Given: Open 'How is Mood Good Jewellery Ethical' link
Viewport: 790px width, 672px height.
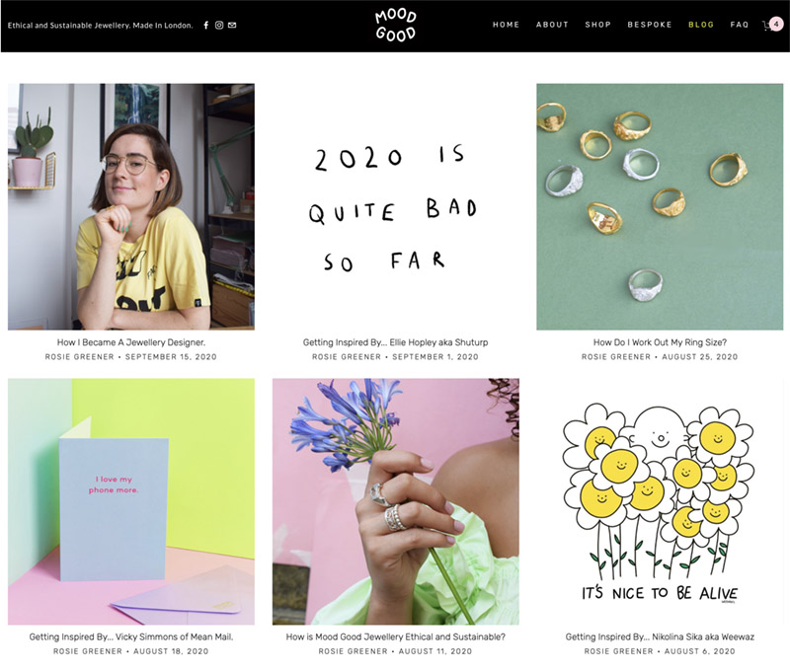Looking at the screenshot, I should (396, 636).
